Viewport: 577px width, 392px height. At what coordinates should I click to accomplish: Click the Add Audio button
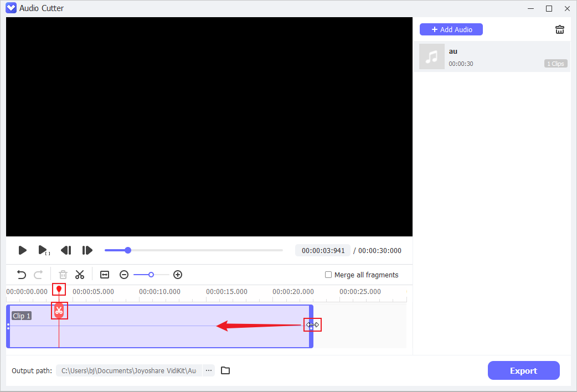pos(451,29)
